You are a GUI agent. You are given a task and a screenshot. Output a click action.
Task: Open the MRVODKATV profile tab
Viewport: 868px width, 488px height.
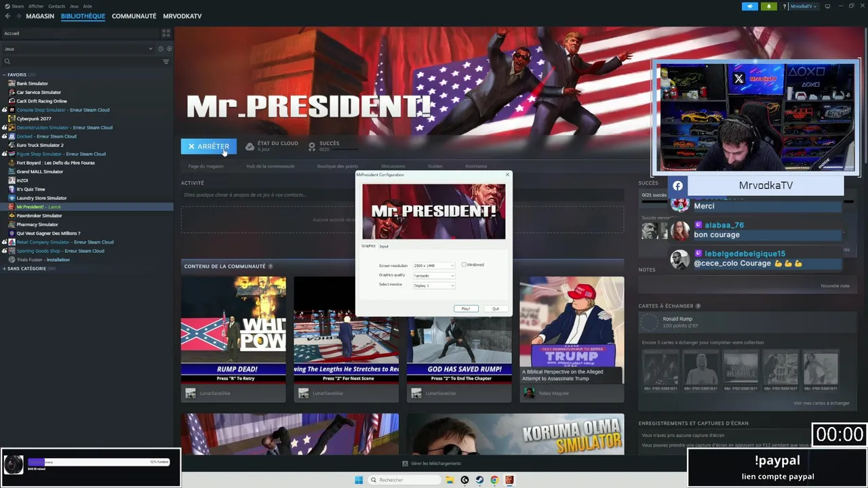click(x=182, y=16)
